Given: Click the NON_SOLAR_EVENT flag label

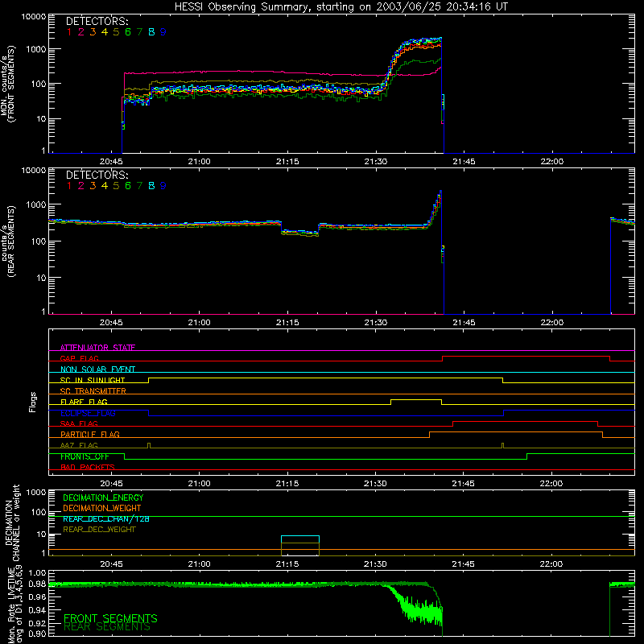Looking at the screenshot, I should (x=97, y=369).
